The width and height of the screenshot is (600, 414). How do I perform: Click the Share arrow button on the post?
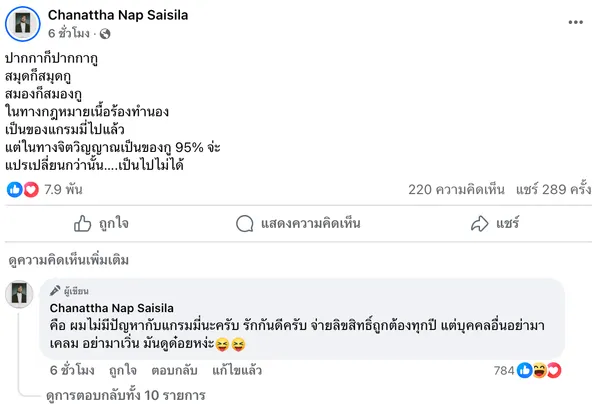tap(493, 222)
